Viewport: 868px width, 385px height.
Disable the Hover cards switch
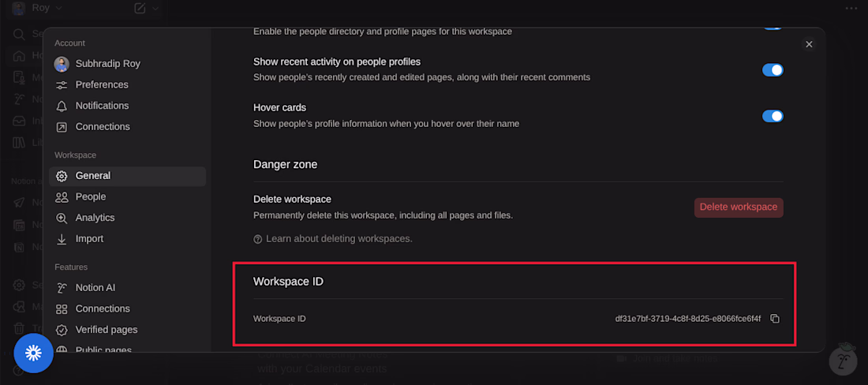pyautogui.click(x=772, y=117)
